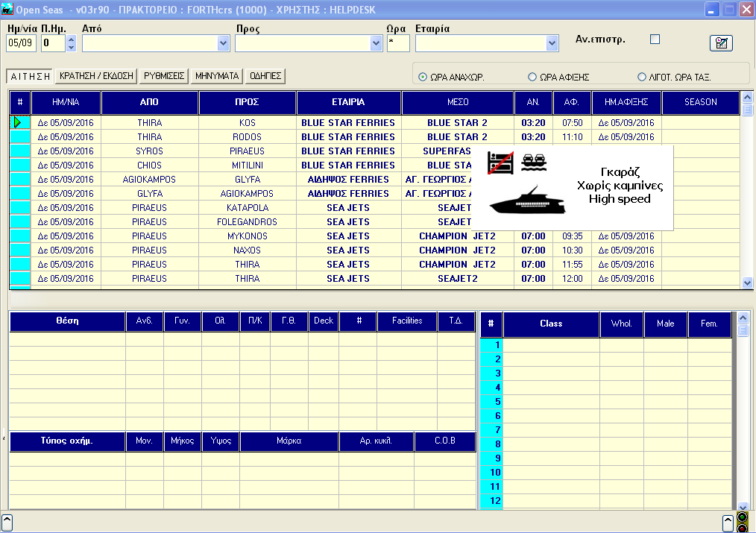The image size is (756, 533).
Task: Click row number 1 in the Class table
Action: pyautogui.click(x=491, y=345)
